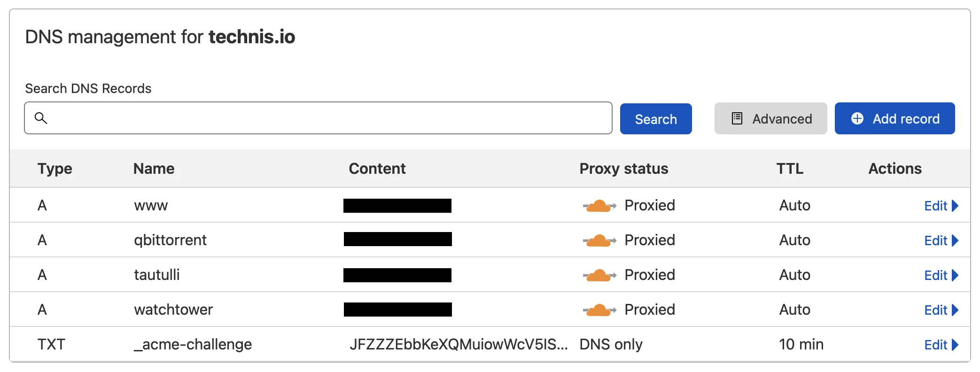980x372 pixels.
Task: Expand the Edit panel for qbittorrent
Action: [937, 240]
